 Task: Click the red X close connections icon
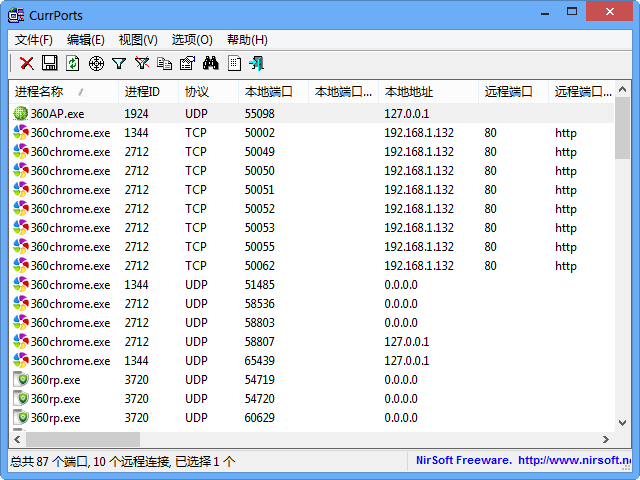click(x=27, y=63)
